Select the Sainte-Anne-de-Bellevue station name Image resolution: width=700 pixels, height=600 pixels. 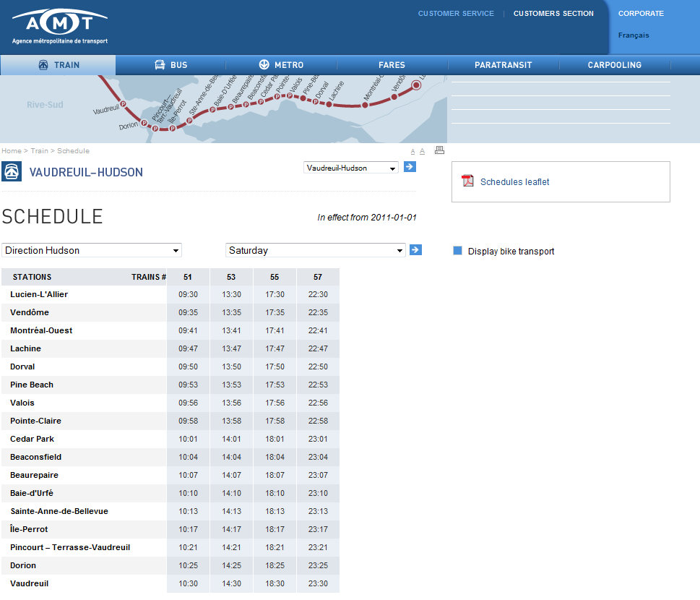click(x=59, y=512)
